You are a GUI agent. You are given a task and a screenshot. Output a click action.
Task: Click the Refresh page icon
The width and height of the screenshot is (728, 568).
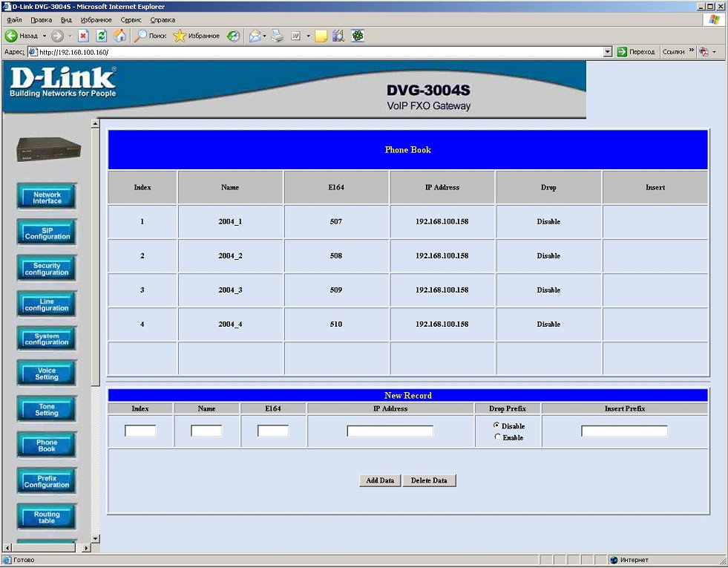(x=102, y=36)
